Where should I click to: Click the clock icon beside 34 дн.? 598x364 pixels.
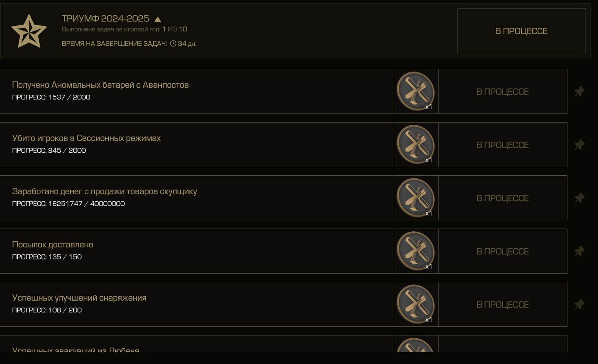tap(173, 43)
